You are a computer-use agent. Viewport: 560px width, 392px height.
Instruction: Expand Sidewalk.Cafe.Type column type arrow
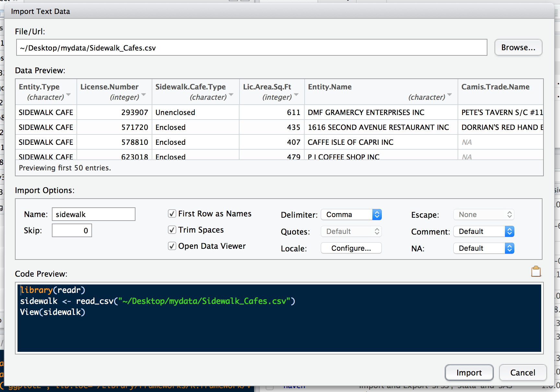(x=231, y=95)
